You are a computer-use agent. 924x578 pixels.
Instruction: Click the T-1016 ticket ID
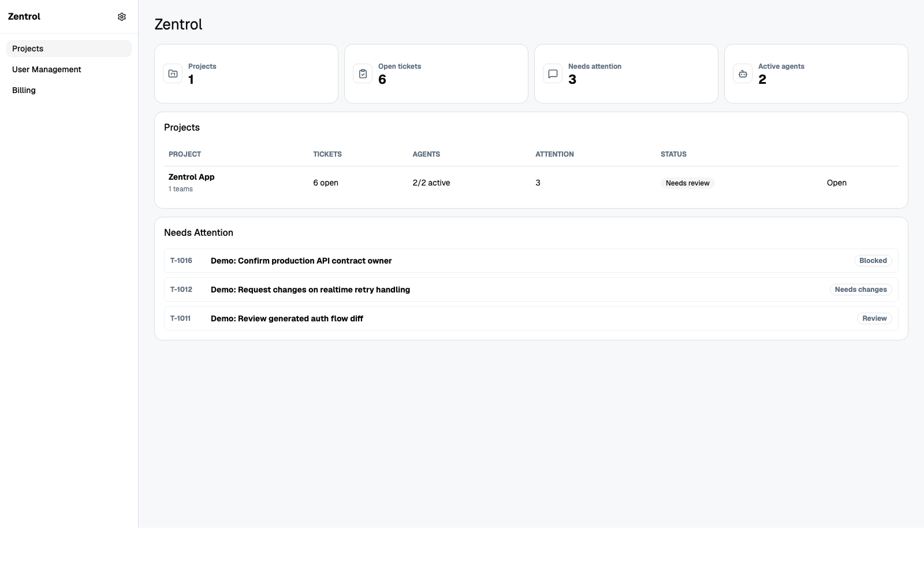click(181, 261)
